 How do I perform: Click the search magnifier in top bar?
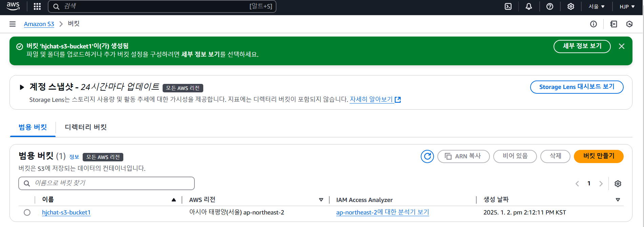click(x=56, y=6)
